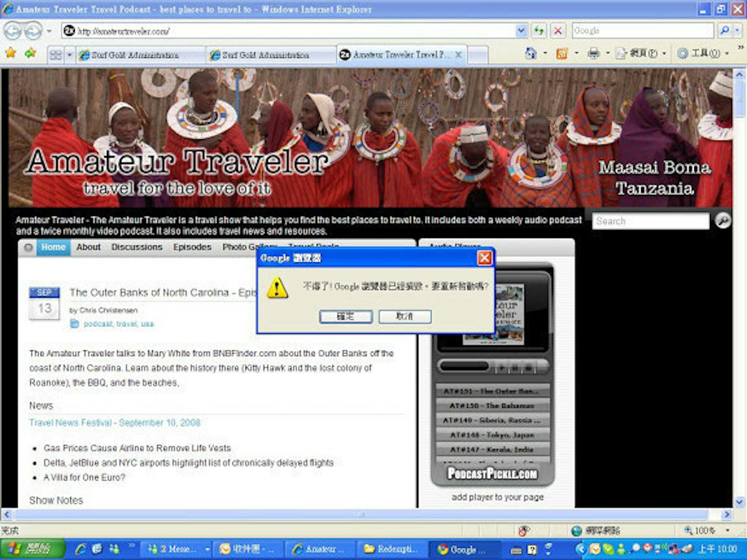
Task: Expand hidden system tray icons arrow
Action: [580, 549]
